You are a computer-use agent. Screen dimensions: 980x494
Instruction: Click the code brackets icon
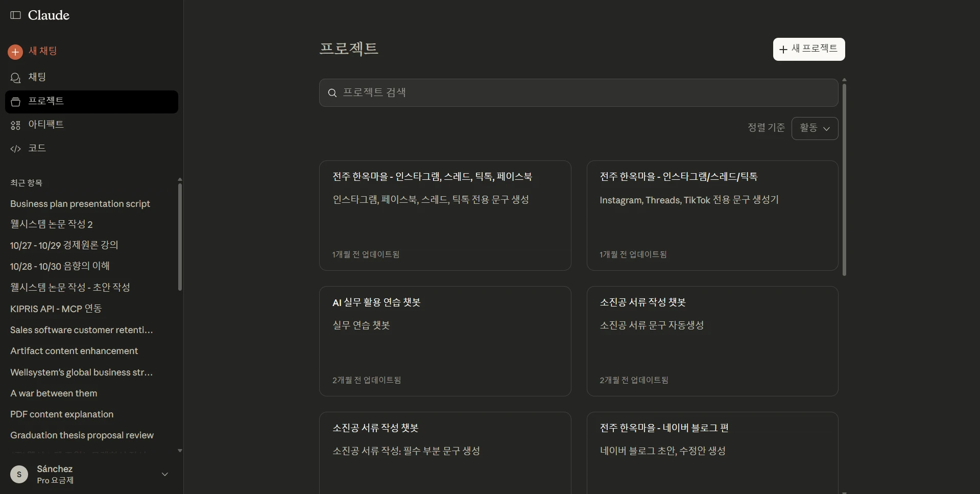[16, 149]
